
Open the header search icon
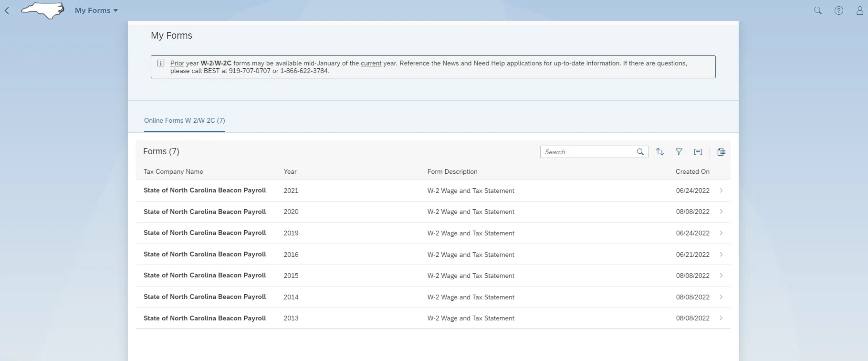click(x=817, y=11)
